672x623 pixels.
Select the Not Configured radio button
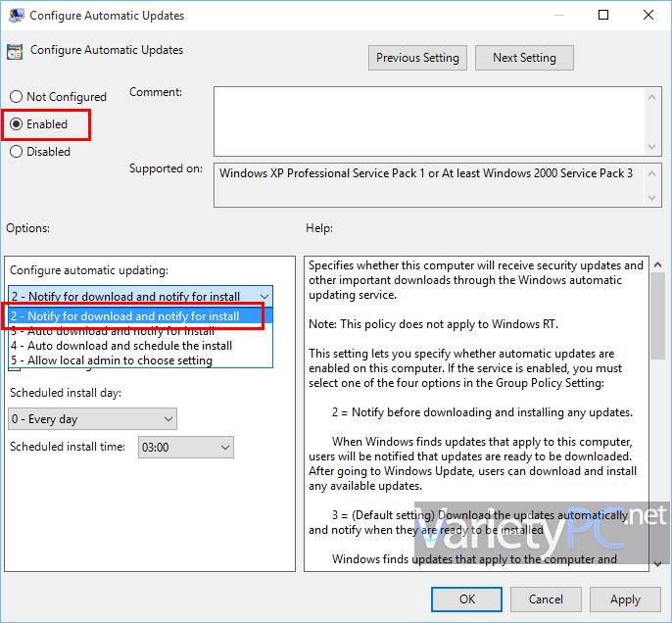point(16,97)
